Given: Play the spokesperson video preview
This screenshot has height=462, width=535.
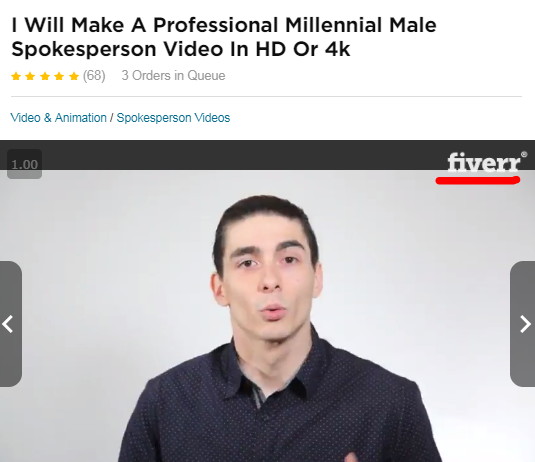Looking at the screenshot, I should pyautogui.click(x=268, y=316).
